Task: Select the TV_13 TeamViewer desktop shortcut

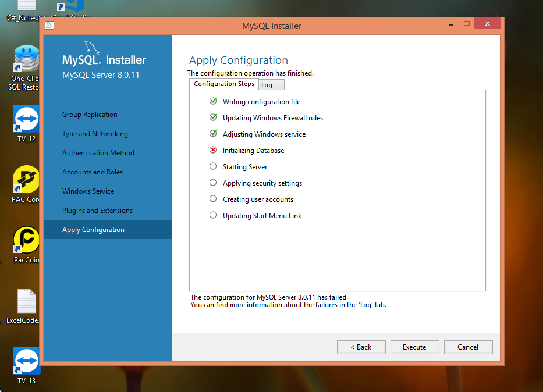Action: (x=27, y=365)
